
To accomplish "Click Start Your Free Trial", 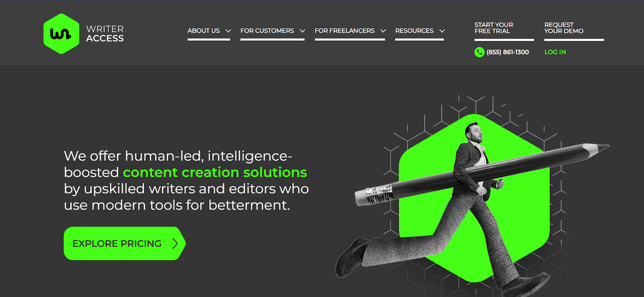I will coord(494,28).
